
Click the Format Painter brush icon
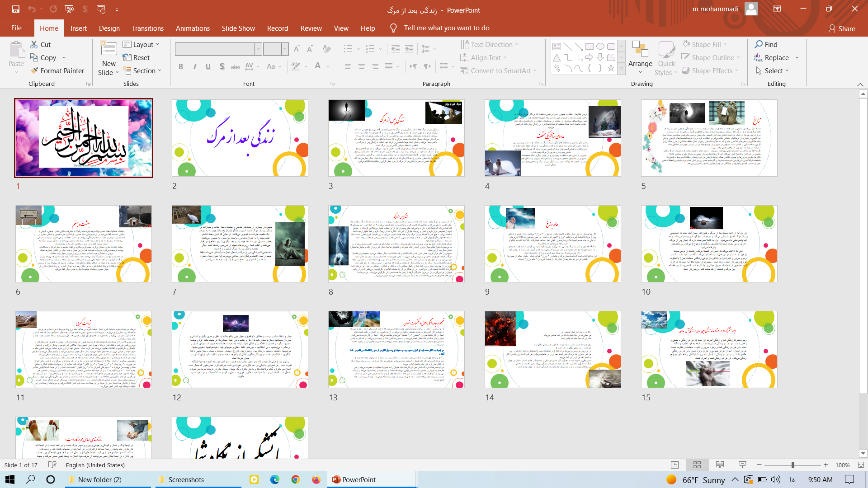pos(34,71)
